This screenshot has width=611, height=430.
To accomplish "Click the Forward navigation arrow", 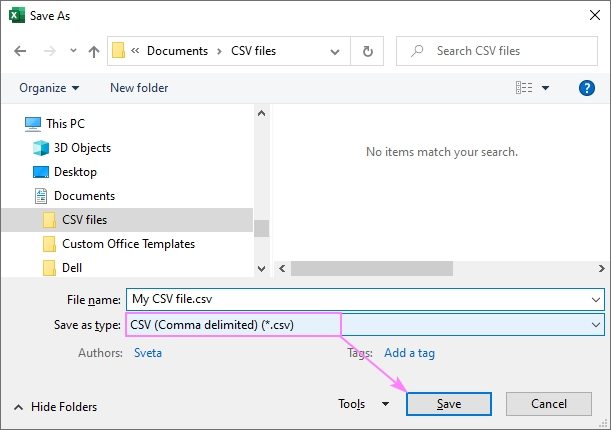I will pos(47,51).
